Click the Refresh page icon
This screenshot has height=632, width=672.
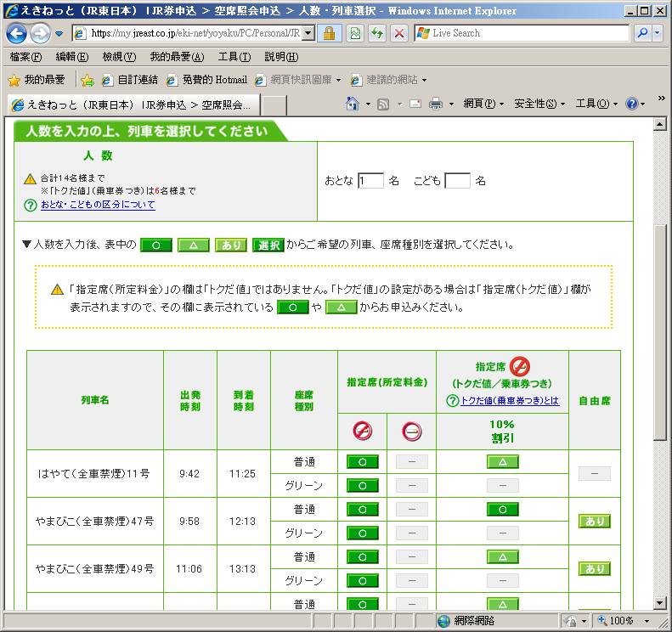point(377,33)
